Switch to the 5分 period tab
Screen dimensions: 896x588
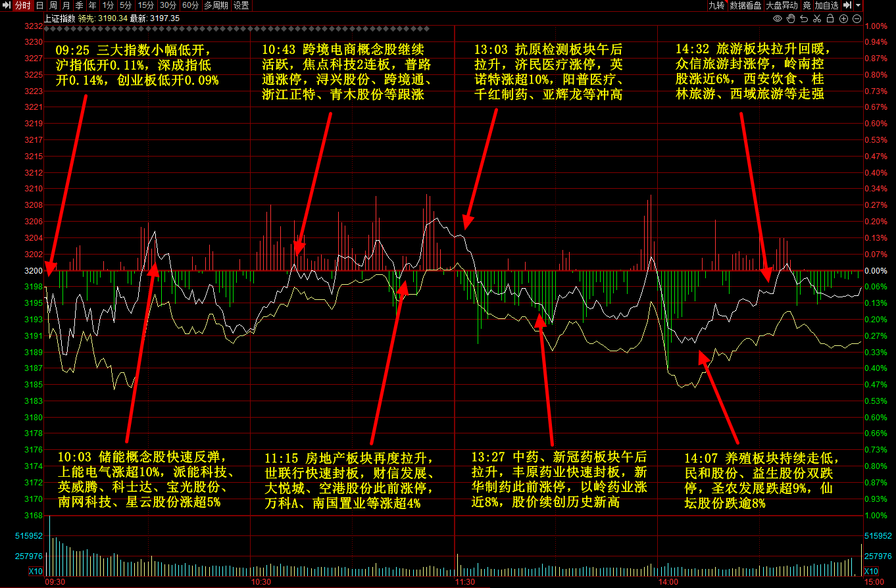(x=125, y=5)
